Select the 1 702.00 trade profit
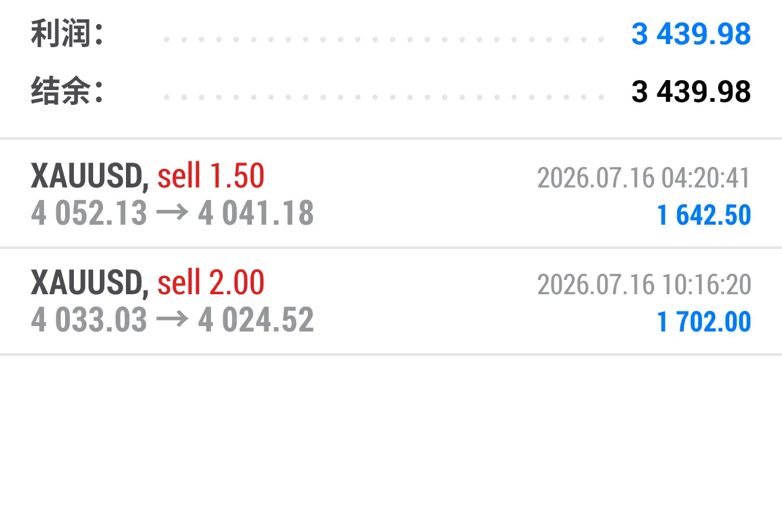This screenshot has height=532, width=782. (704, 322)
